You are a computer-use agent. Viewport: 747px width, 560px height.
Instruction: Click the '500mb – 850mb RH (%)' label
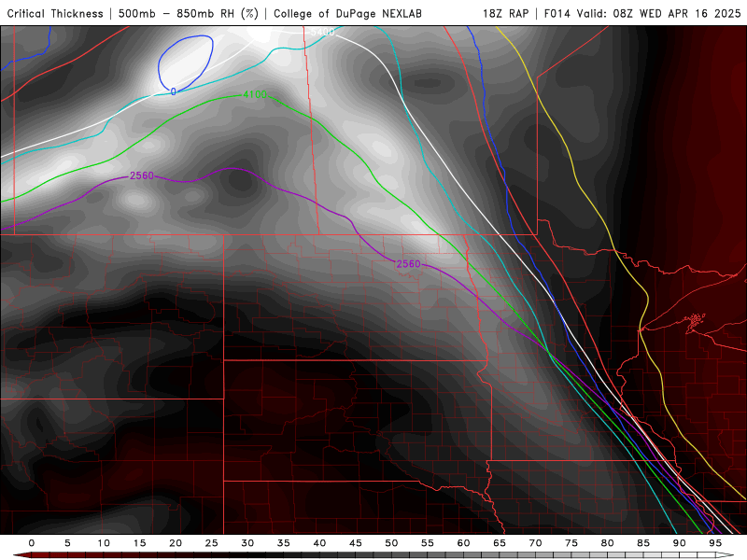[189, 13]
